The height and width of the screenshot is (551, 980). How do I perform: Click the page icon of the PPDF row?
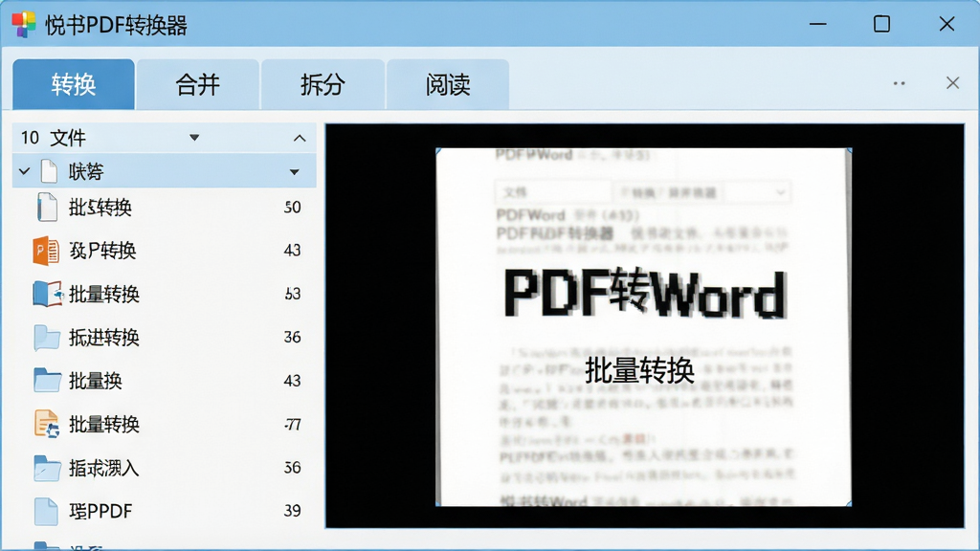[46, 511]
